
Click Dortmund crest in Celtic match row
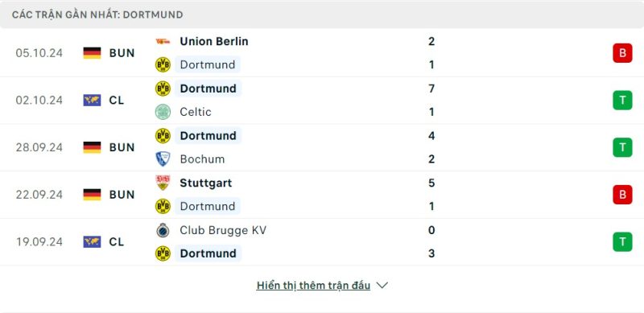[x=163, y=89]
